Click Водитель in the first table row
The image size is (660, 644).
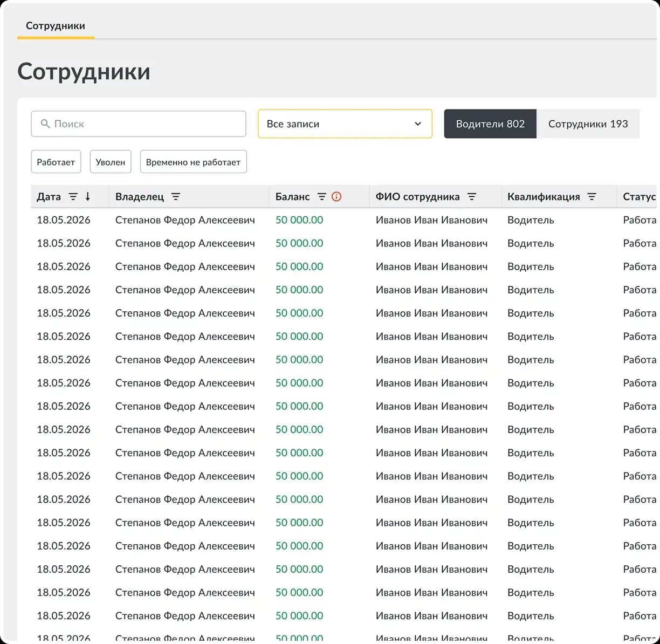tap(531, 220)
